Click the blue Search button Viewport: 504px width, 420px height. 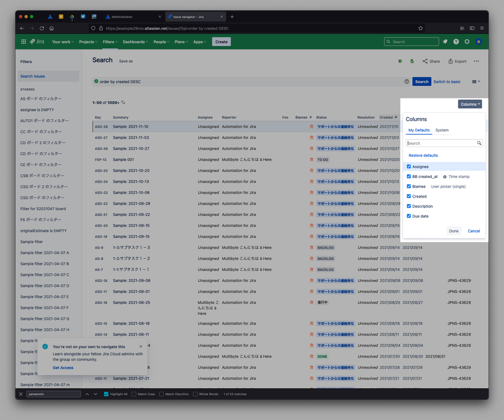tap(421, 82)
